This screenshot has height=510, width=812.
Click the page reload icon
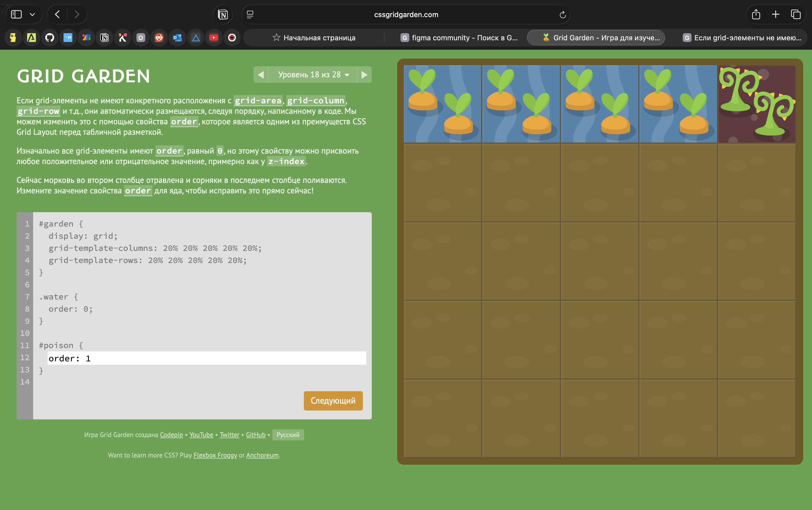pyautogui.click(x=562, y=14)
